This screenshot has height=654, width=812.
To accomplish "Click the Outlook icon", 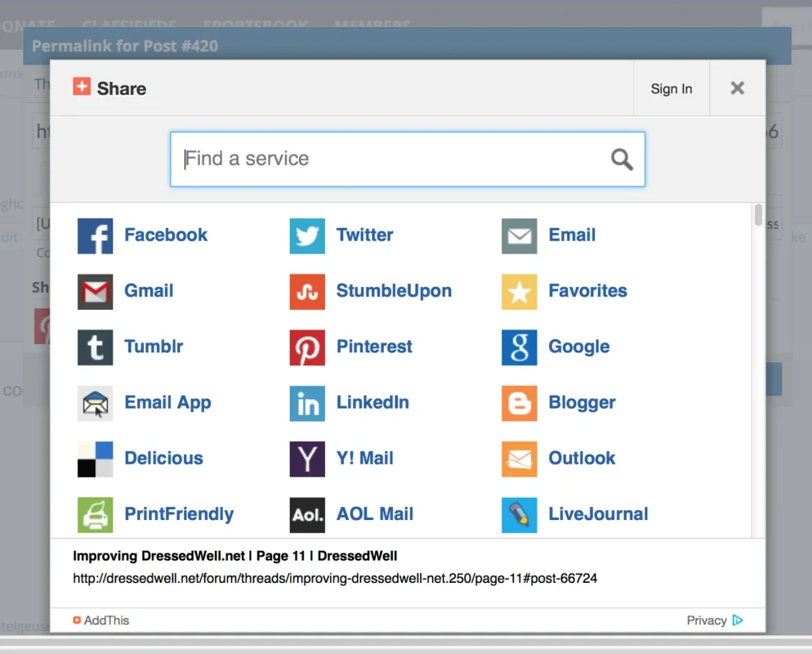I will (x=520, y=459).
